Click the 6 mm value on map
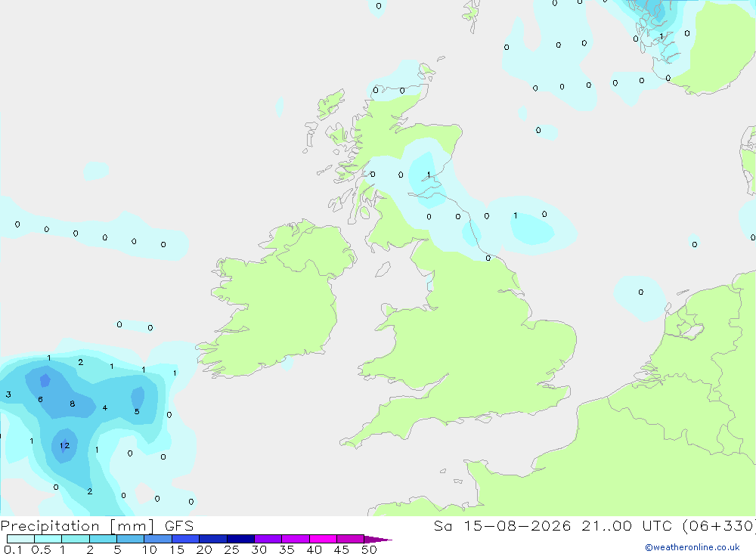 click(41, 399)
